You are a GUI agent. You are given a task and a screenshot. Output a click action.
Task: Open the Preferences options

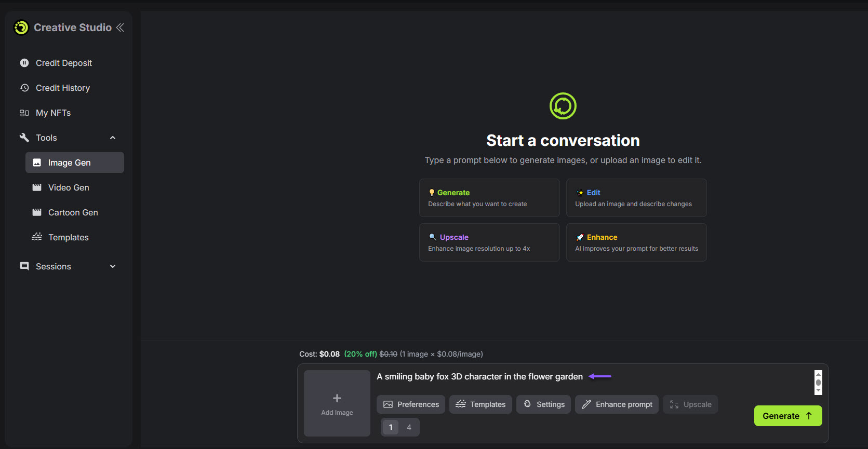411,404
